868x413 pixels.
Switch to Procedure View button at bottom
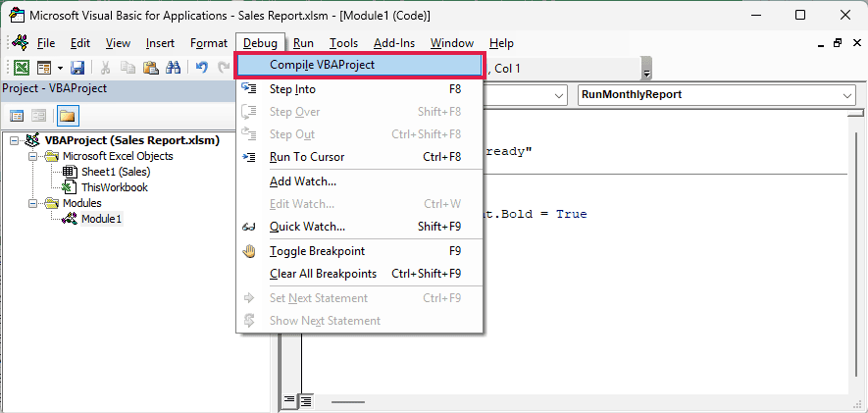point(289,400)
